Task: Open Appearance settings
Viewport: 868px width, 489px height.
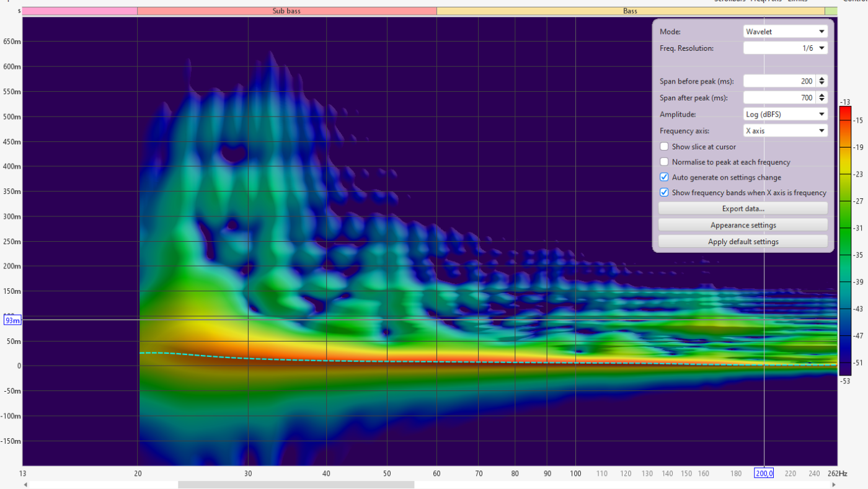Action: pyautogui.click(x=743, y=225)
